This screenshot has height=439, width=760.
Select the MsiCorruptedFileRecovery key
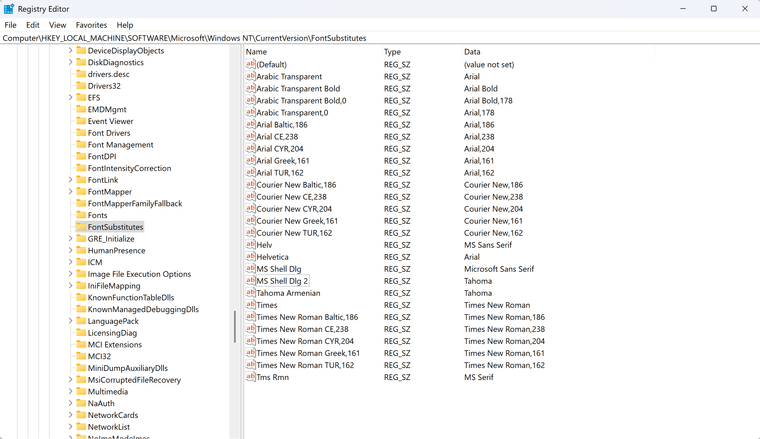tap(134, 380)
